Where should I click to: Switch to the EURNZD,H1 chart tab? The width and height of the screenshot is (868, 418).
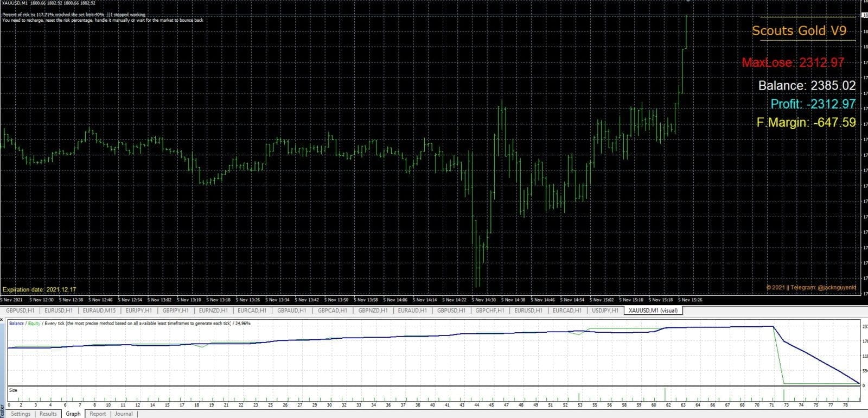pyautogui.click(x=213, y=311)
